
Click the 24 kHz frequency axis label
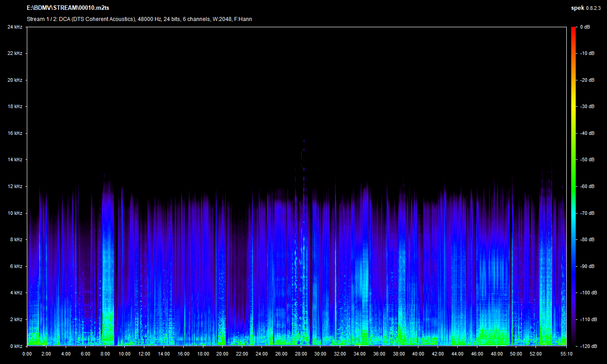(x=15, y=27)
